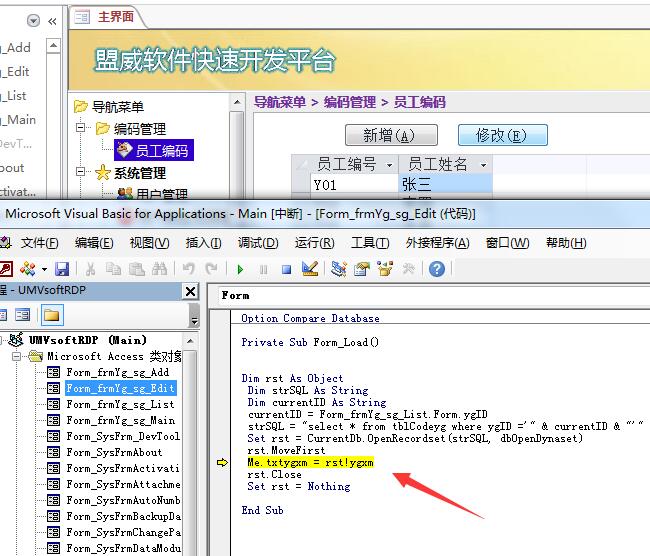This screenshot has width=650, height=556.
Task: Open 员工姓名 column filter dropdown
Action: coord(483,165)
